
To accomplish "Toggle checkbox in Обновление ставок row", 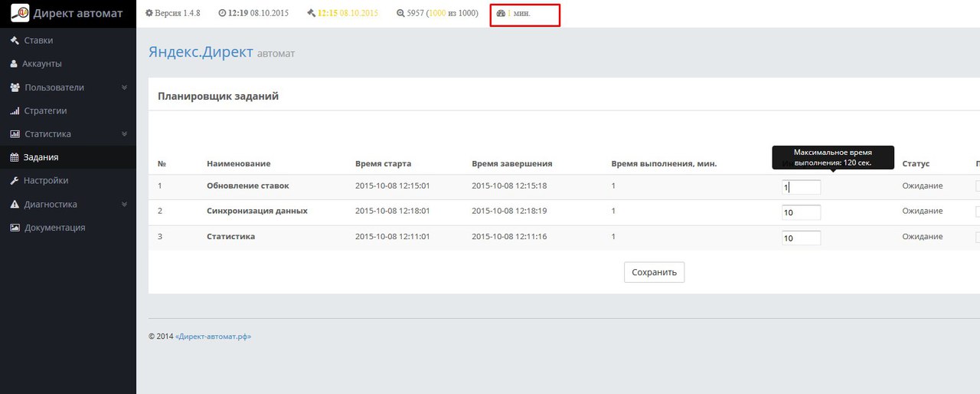I will click(x=978, y=186).
